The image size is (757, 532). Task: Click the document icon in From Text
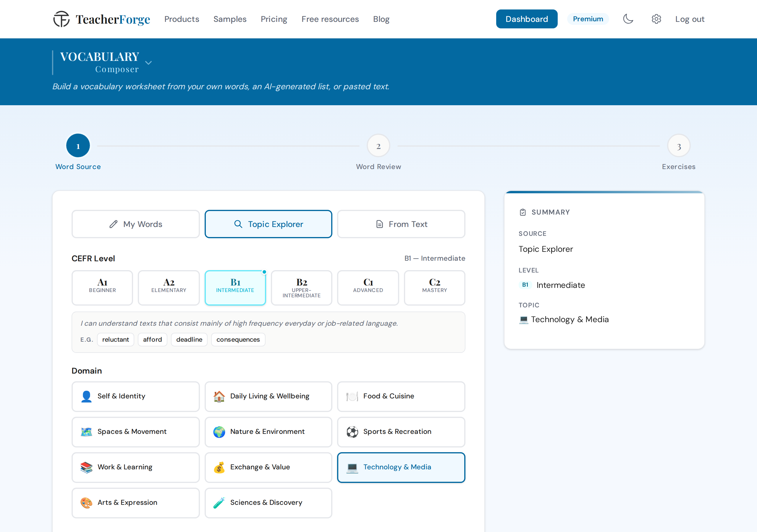[x=379, y=224]
